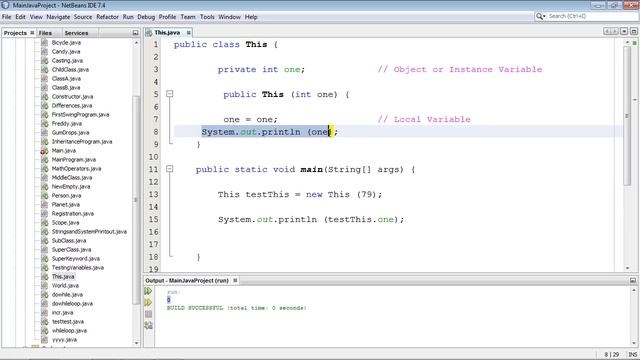
Task: Minimize the Projects window group
Action: coord(136,33)
